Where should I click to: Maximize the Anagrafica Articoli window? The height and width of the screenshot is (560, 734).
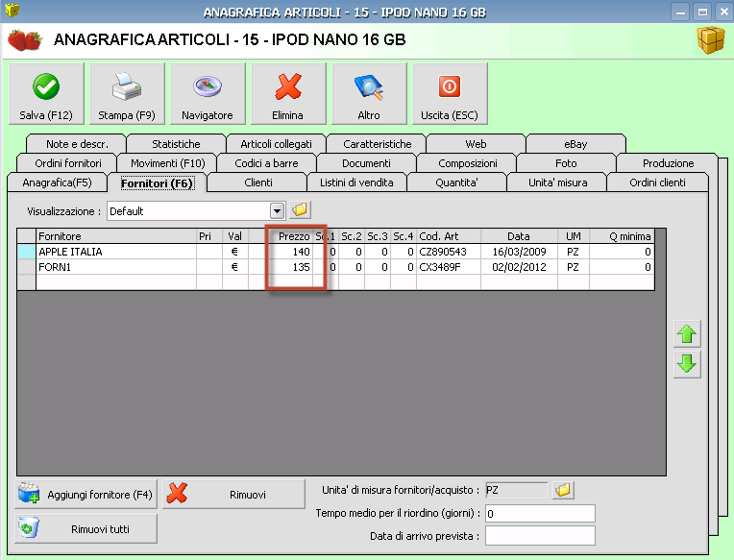[x=702, y=12]
